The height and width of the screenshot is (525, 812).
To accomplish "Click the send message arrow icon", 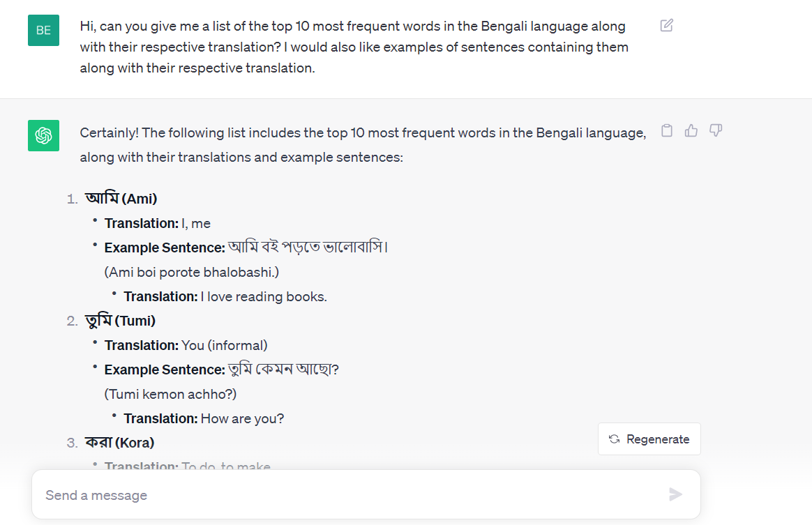I will [675, 494].
